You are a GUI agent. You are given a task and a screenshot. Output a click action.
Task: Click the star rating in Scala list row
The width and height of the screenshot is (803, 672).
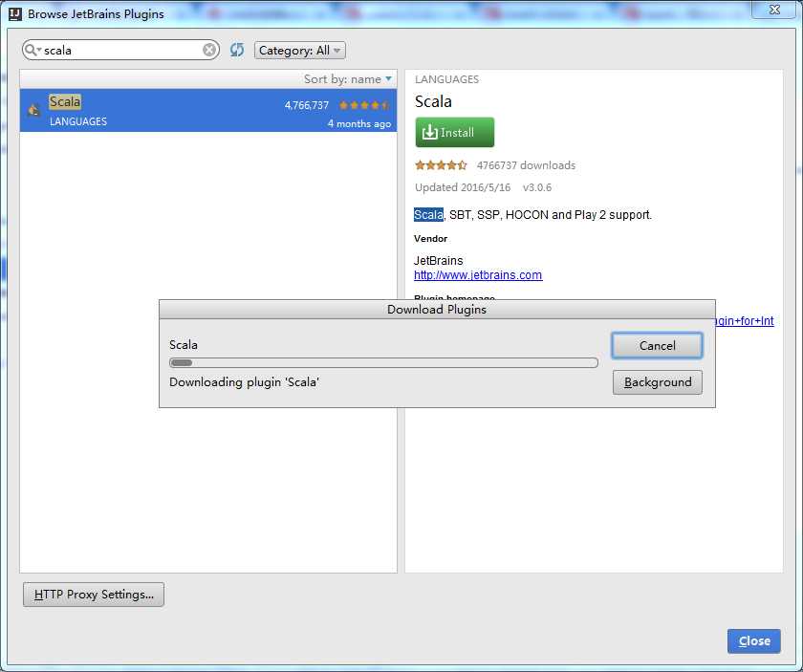[363, 105]
